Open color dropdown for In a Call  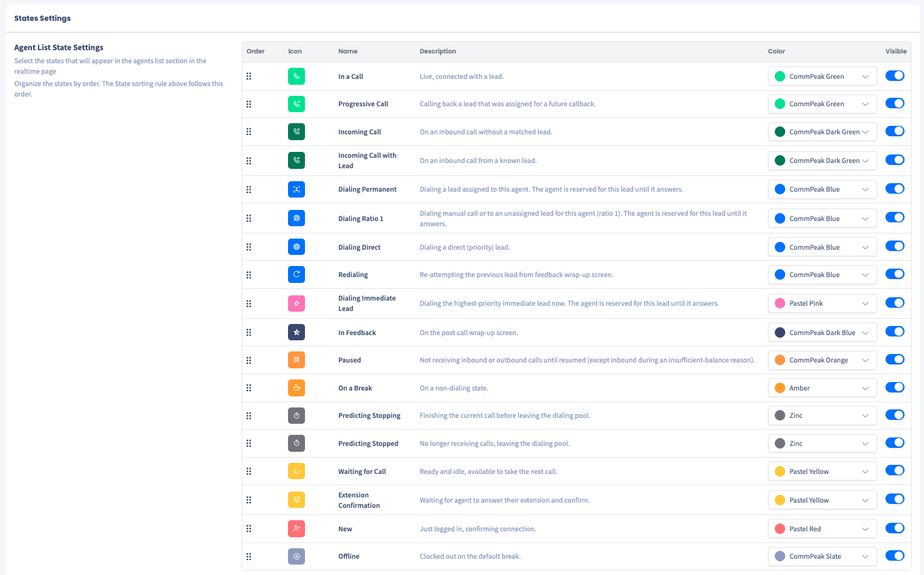pyautogui.click(x=822, y=76)
